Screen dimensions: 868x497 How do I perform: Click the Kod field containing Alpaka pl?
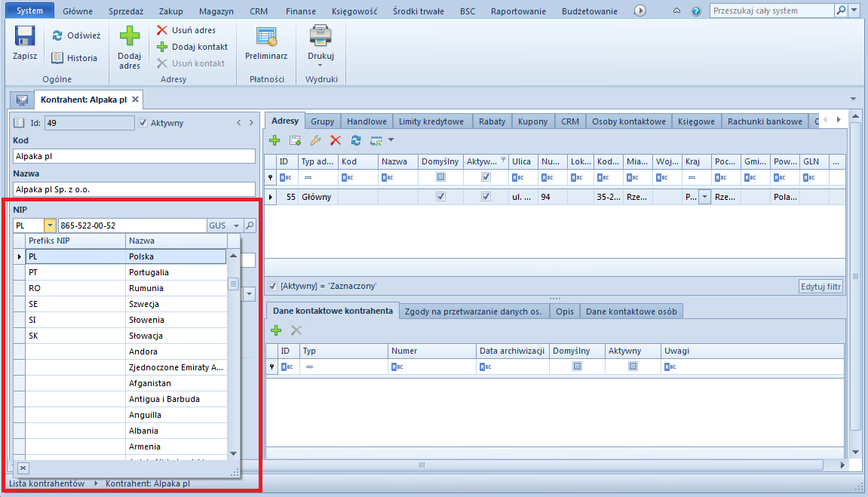(x=134, y=156)
